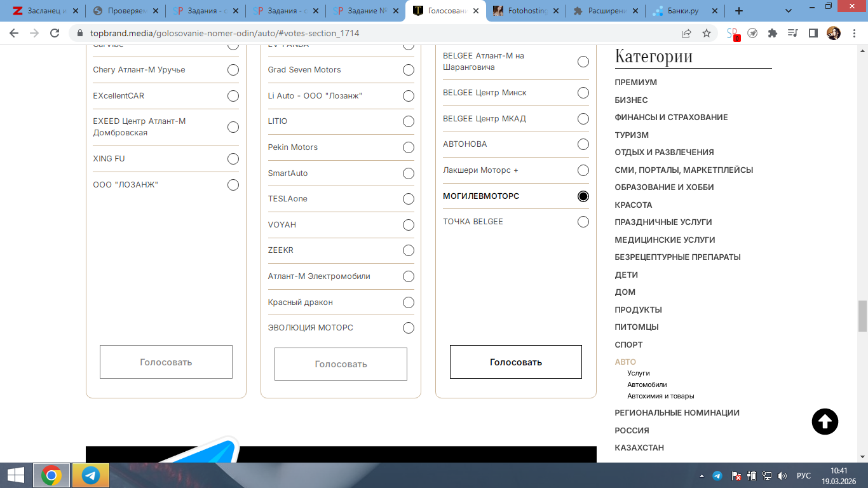The image size is (868, 488).
Task: Click the page's vertical scrollbar thumb
Action: 862,316
